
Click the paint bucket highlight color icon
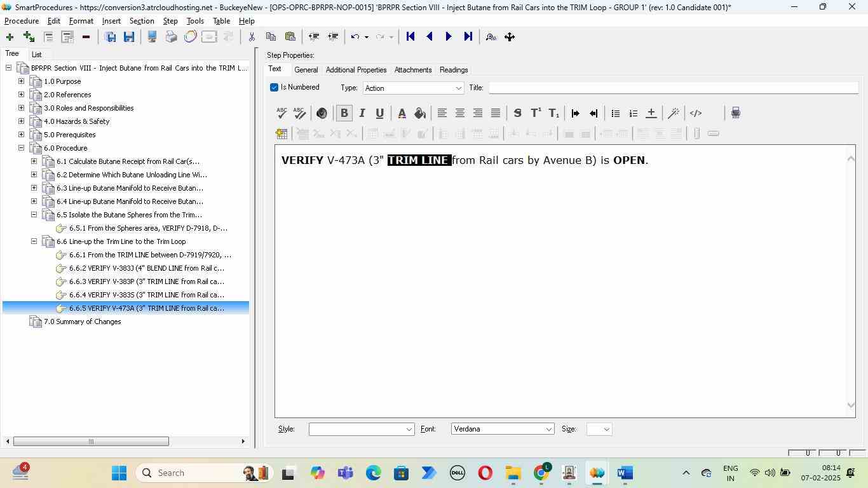(x=420, y=113)
